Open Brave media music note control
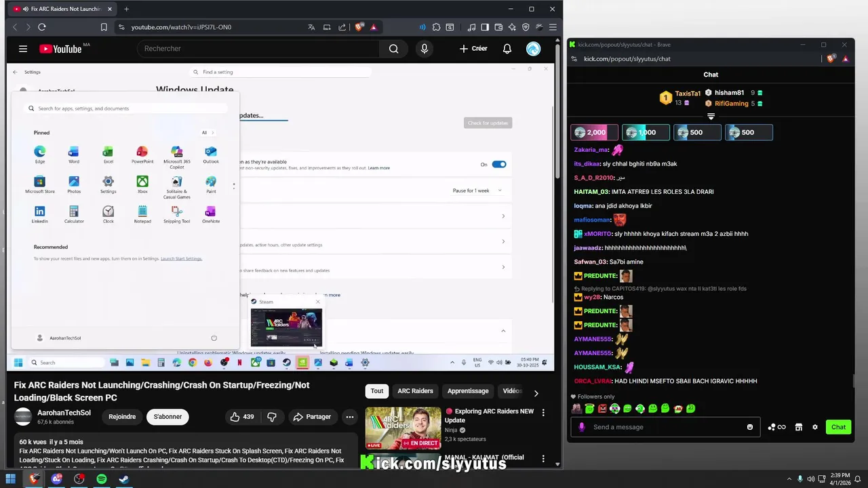 471,27
